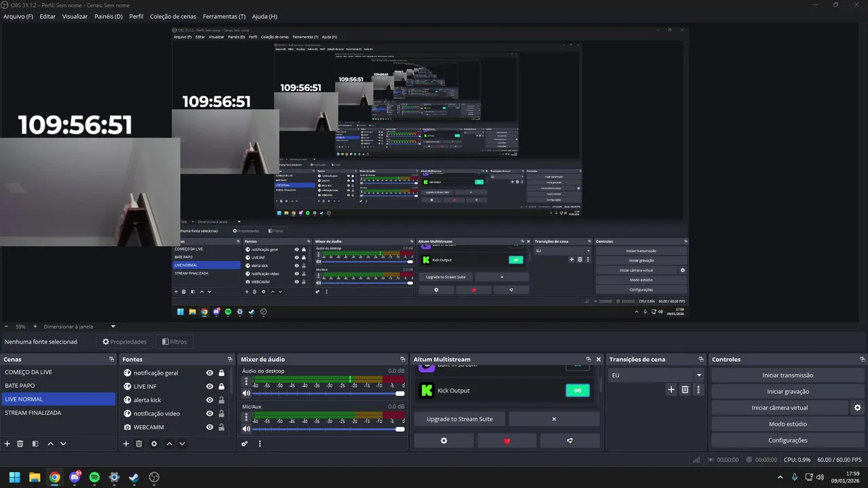The width and height of the screenshot is (868, 488).
Task: Start virtual camera with Iniciar câmera virtual
Action: click(780, 408)
